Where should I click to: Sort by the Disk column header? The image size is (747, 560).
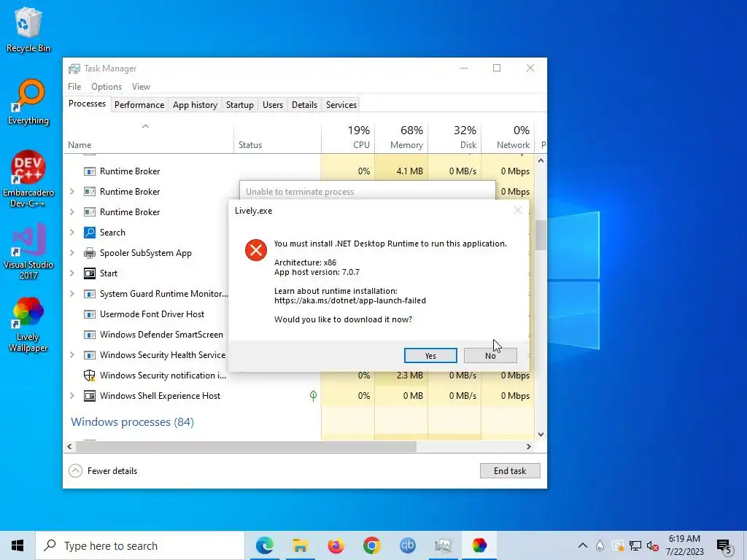(454, 137)
